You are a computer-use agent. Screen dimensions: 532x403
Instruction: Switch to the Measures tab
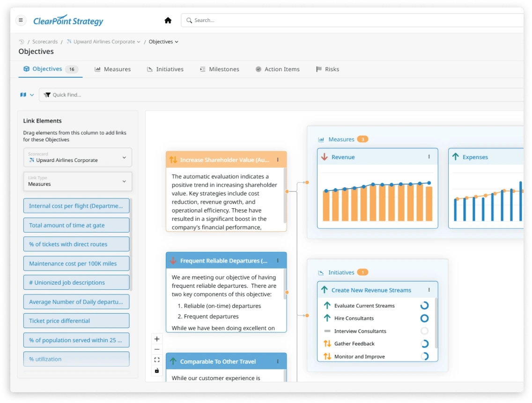113,69
